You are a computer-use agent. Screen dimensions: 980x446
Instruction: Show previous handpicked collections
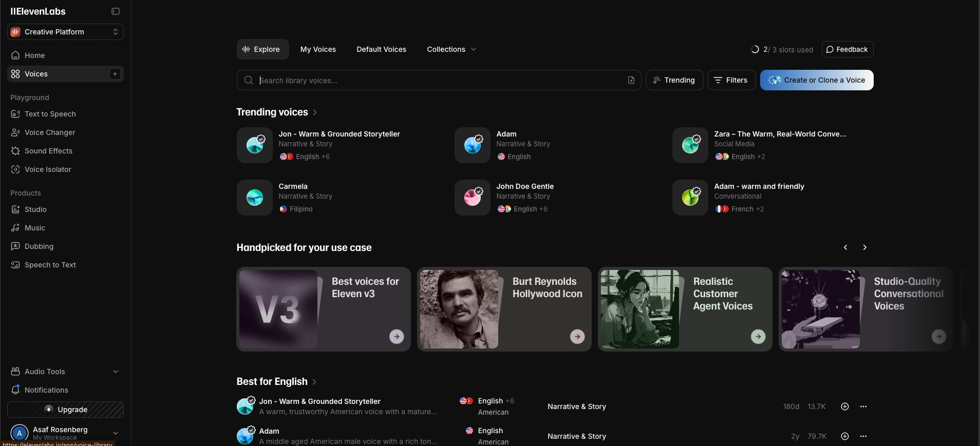845,247
